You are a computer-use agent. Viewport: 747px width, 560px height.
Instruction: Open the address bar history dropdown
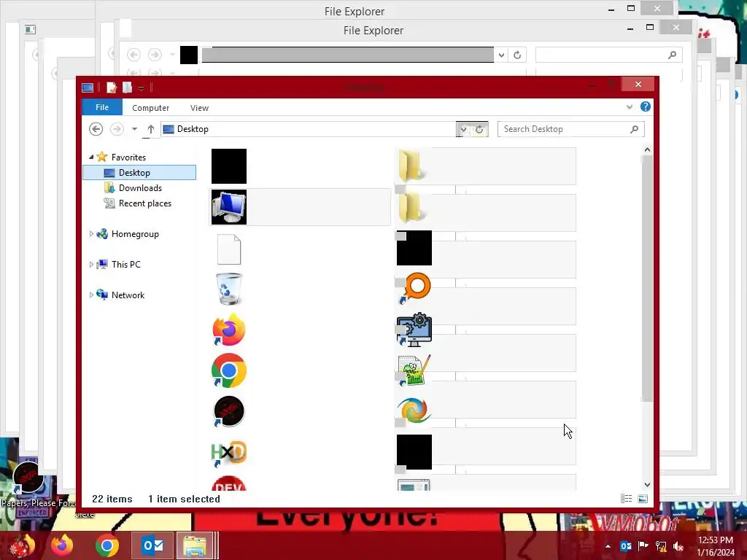[x=463, y=130]
